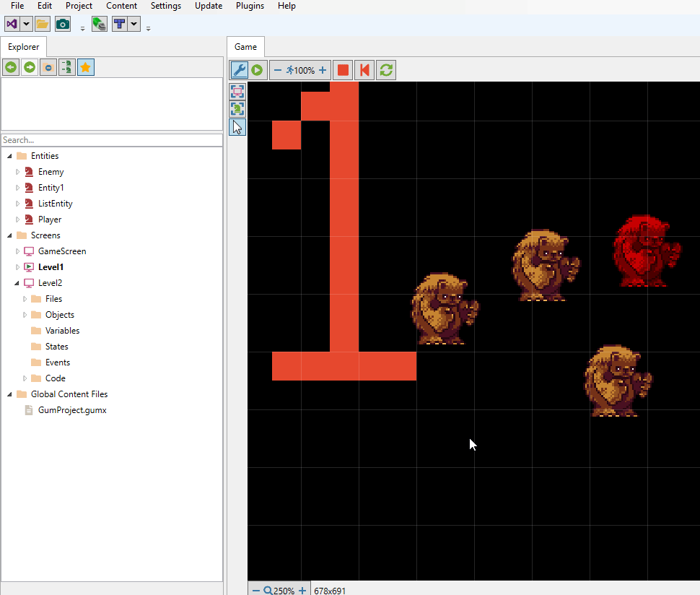Screen dimensions: 700x595
Task: Select the arrow pointer tool
Action: tap(237, 127)
